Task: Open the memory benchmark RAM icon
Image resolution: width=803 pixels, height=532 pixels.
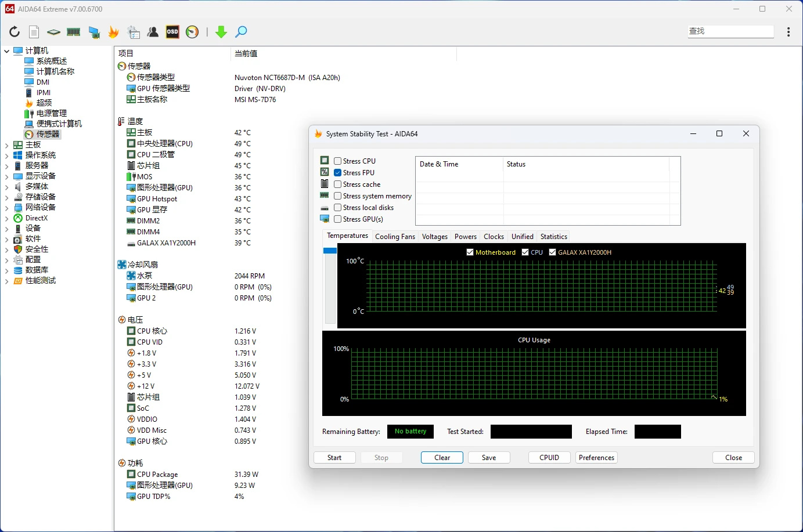Action: click(74, 32)
